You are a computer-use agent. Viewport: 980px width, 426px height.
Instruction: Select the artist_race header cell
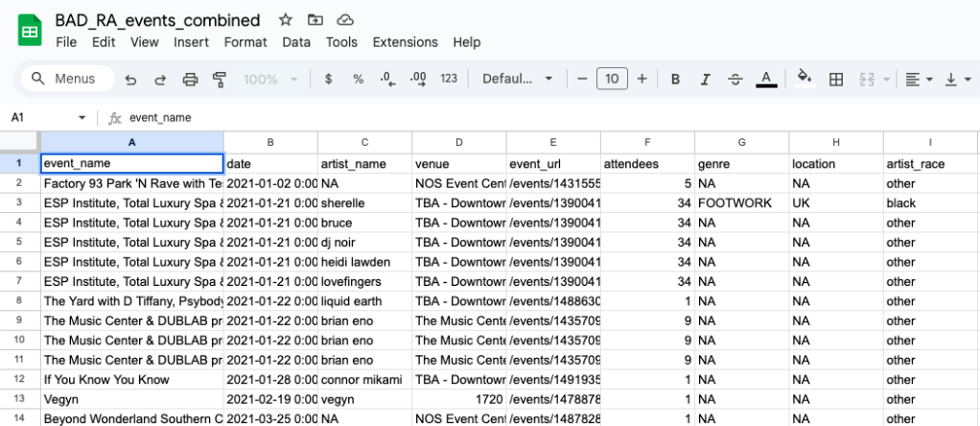930,164
